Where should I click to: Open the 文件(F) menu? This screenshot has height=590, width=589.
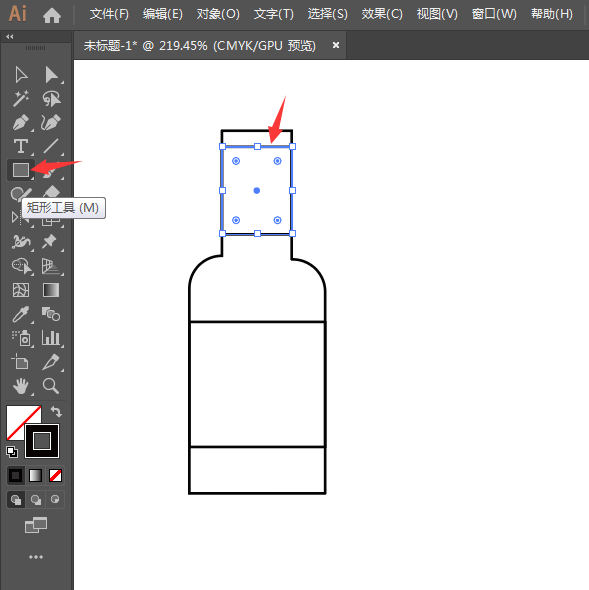click(109, 14)
